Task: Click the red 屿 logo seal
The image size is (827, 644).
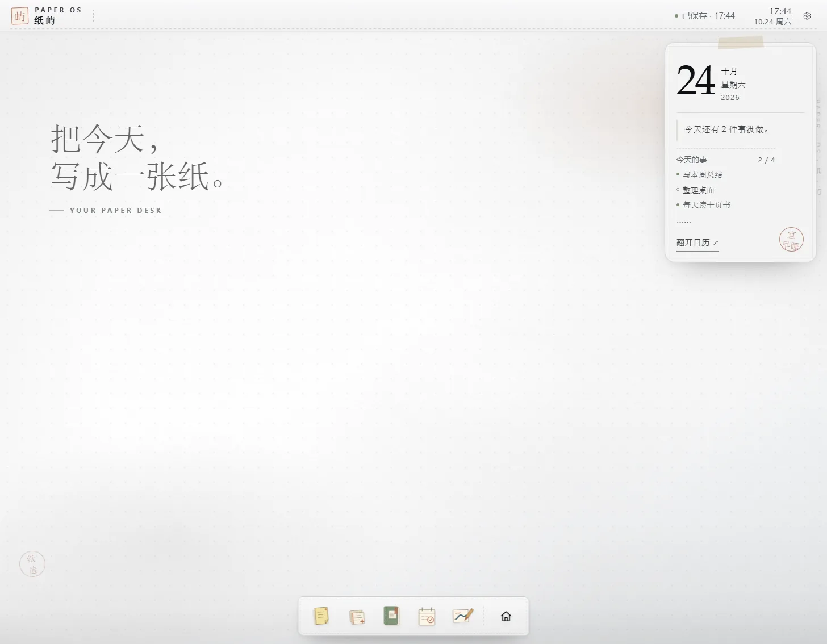Action: click(20, 16)
